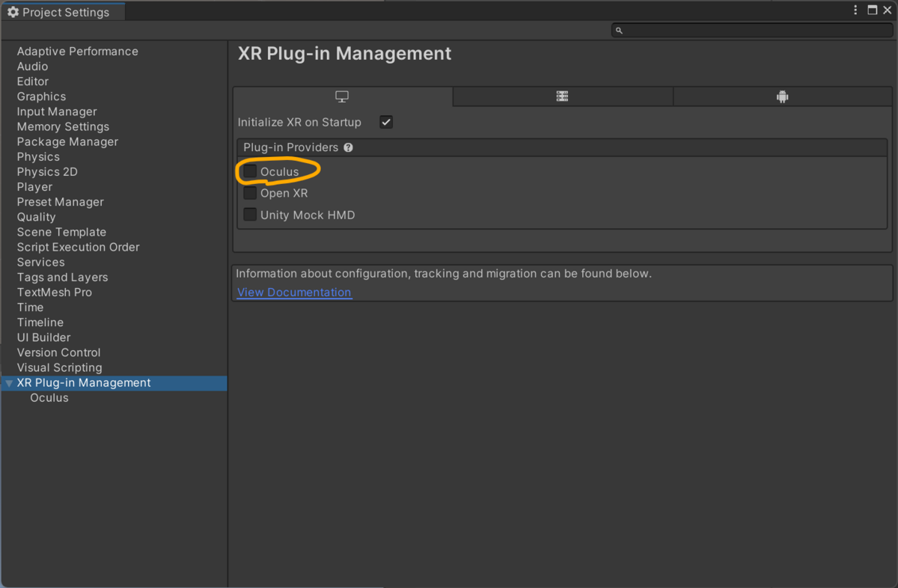Open Tags and Layers settings
The image size is (898, 588).
pyautogui.click(x=62, y=278)
